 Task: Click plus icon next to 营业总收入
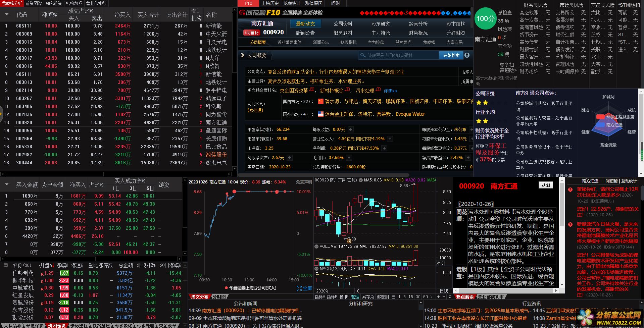pyautogui.click(x=390, y=139)
